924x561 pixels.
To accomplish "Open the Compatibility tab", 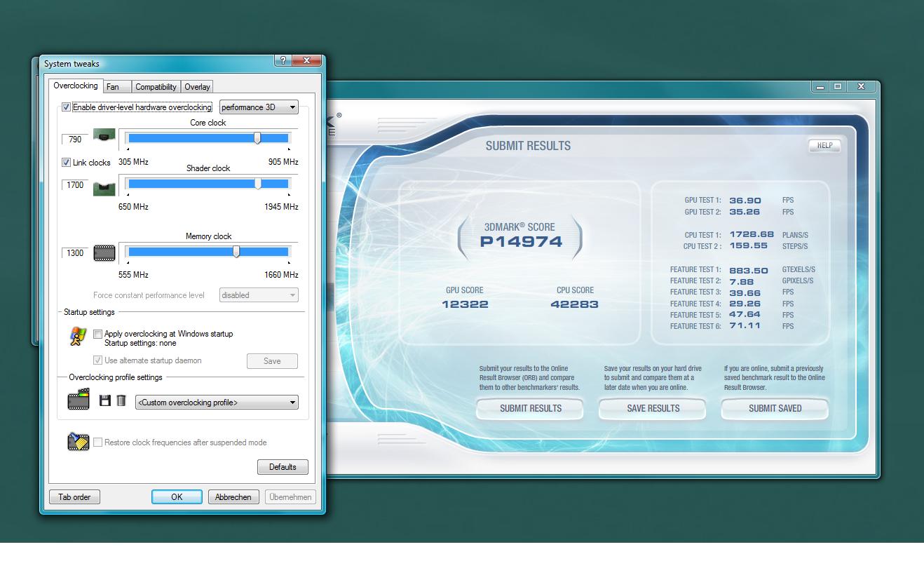I will [x=156, y=87].
